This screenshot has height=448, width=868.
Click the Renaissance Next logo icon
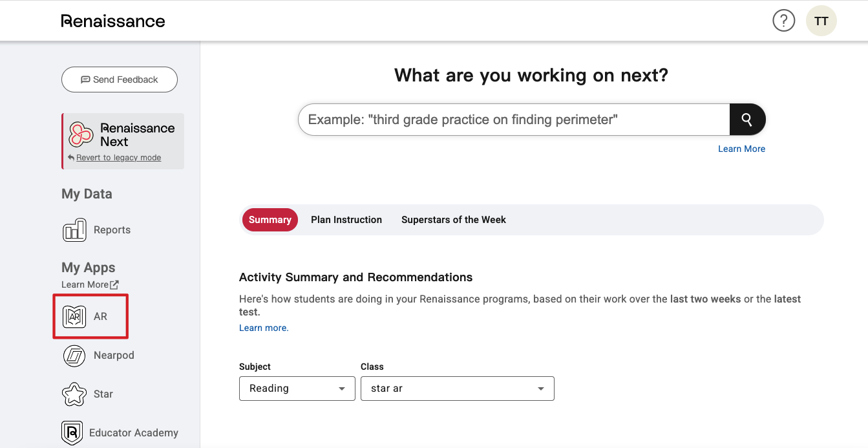point(81,134)
